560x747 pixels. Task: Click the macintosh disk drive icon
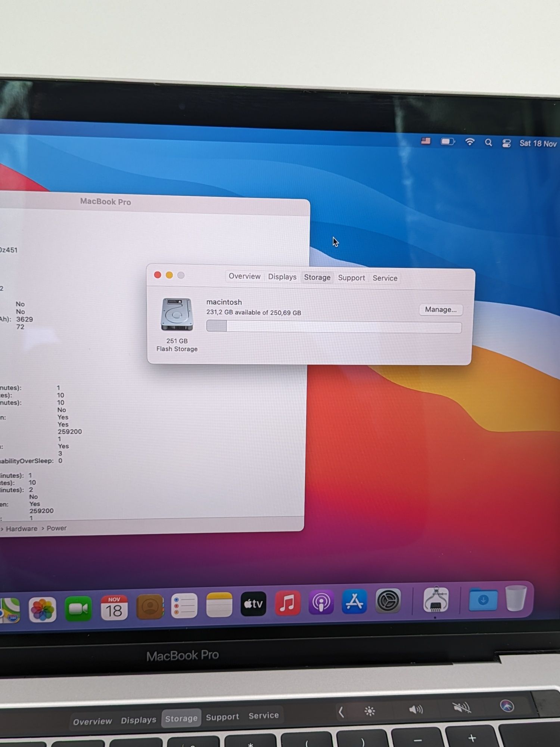pos(177,314)
